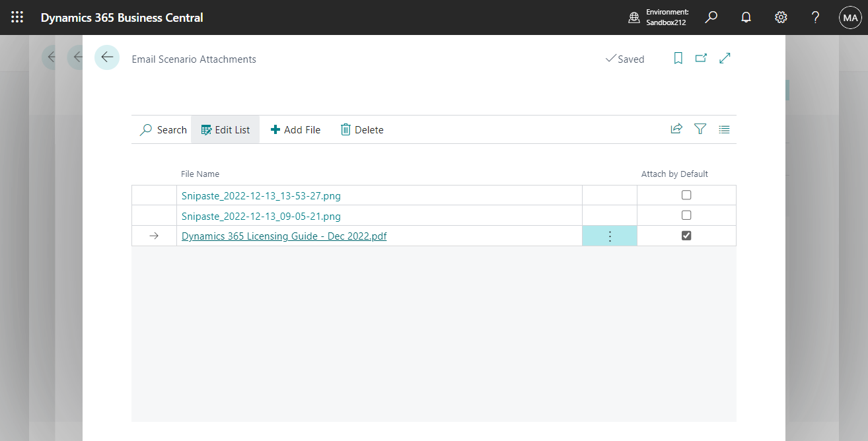Screen dimensions: 868x441
Task: Open the page in a new window
Action: (701, 59)
